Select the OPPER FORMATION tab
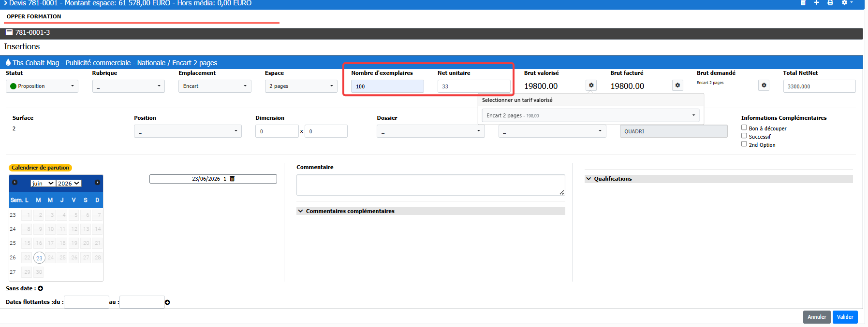Image resolution: width=868 pixels, height=327 pixels. click(34, 16)
